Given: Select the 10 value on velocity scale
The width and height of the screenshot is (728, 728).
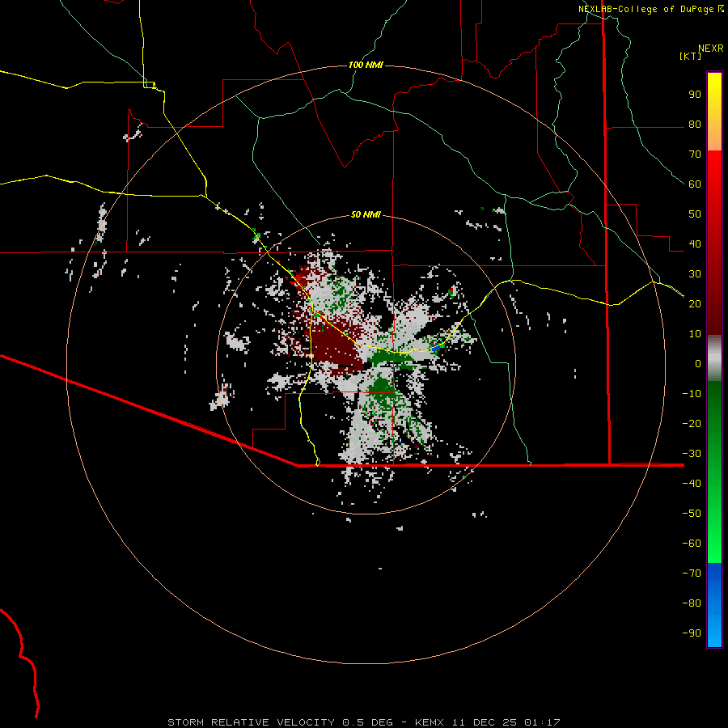Looking at the screenshot, I should pyautogui.click(x=695, y=334).
